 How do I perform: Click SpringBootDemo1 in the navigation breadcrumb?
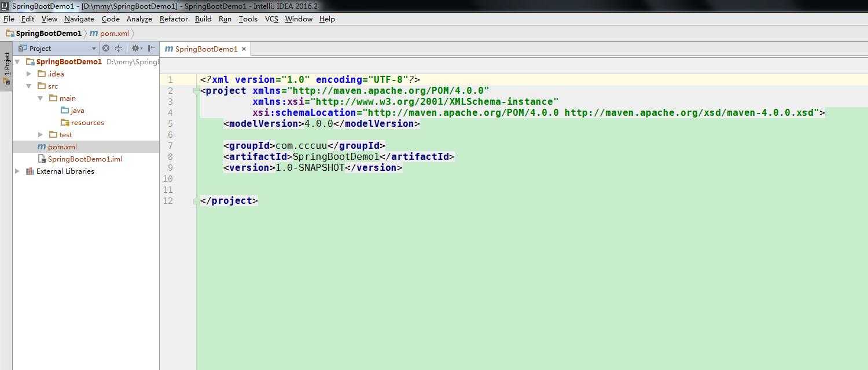pos(49,33)
